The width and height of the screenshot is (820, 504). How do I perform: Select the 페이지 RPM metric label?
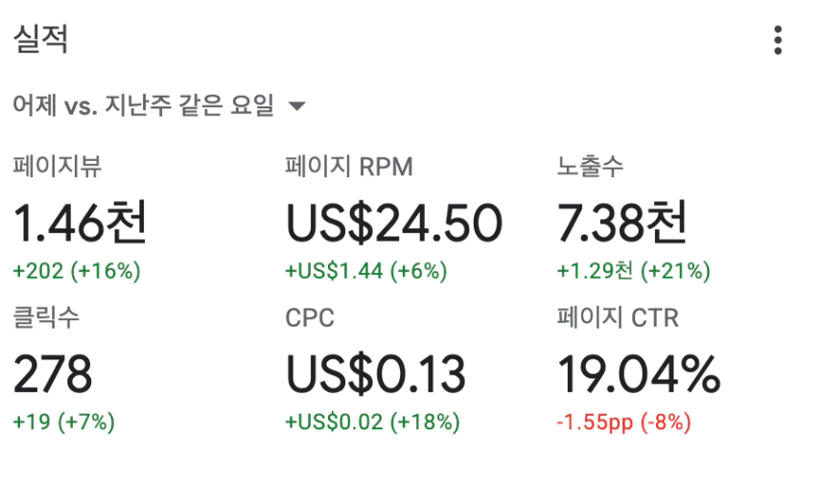349,167
